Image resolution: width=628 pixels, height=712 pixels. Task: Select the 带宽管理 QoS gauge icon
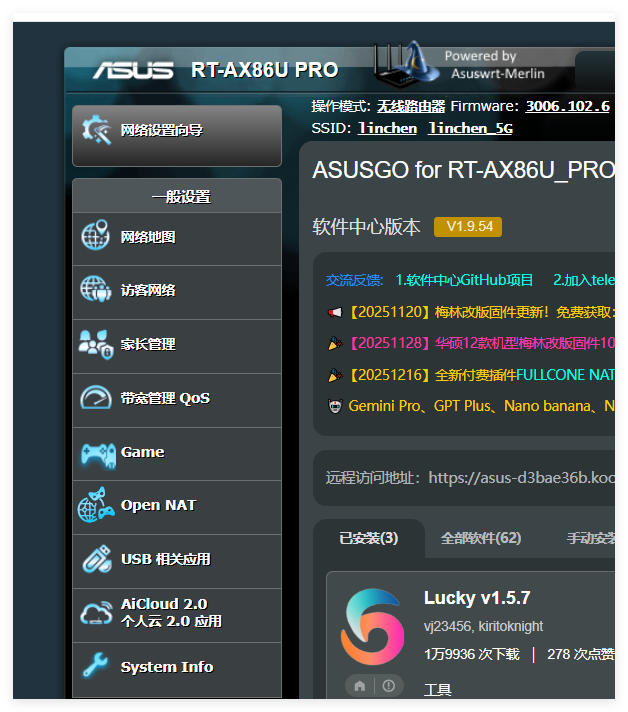[x=95, y=399]
